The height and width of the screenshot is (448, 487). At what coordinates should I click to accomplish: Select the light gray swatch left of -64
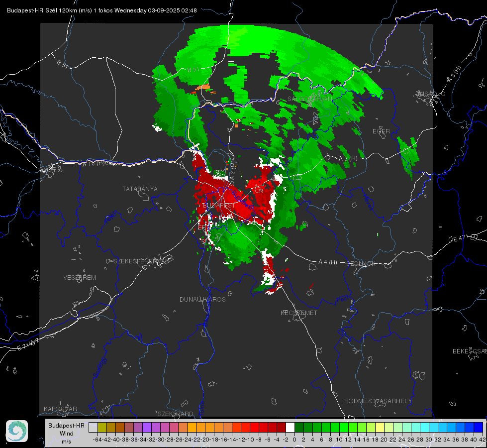(93, 427)
